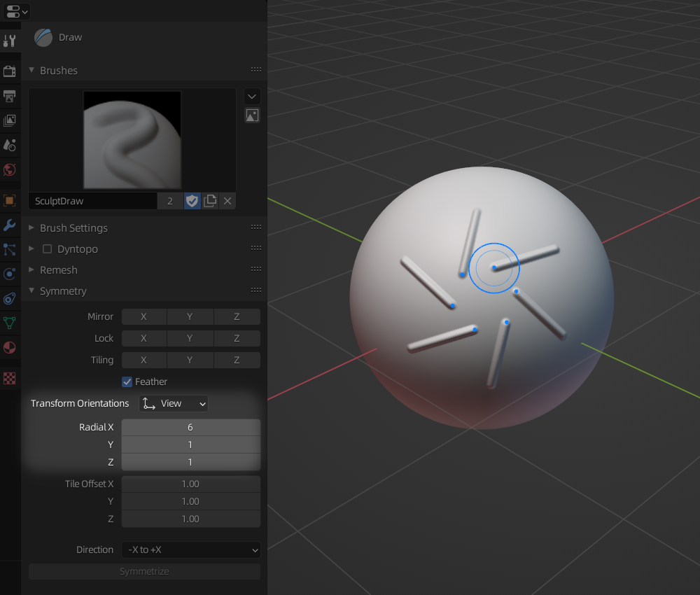Click the Brush Settings panel drag grip
This screenshot has height=595, width=700.
(256, 227)
